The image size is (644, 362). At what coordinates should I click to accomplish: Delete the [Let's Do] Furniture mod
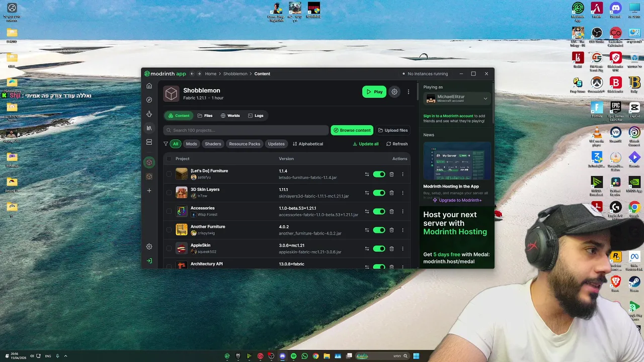(391, 174)
